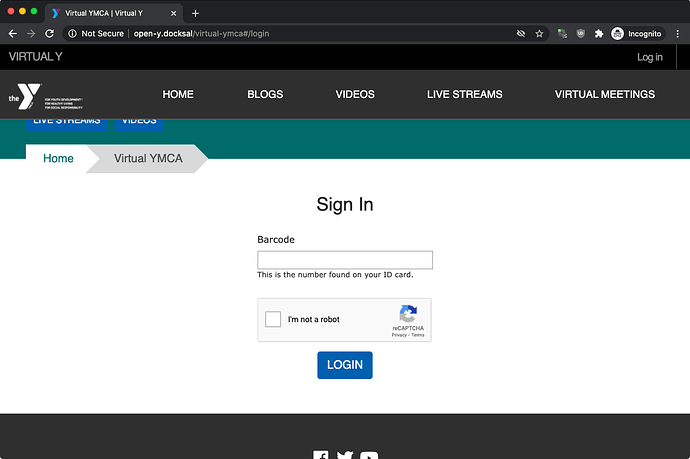The image size is (690, 459).
Task: Click the ID card number hint text
Action: pyautogui.click(x=335, y=275)
